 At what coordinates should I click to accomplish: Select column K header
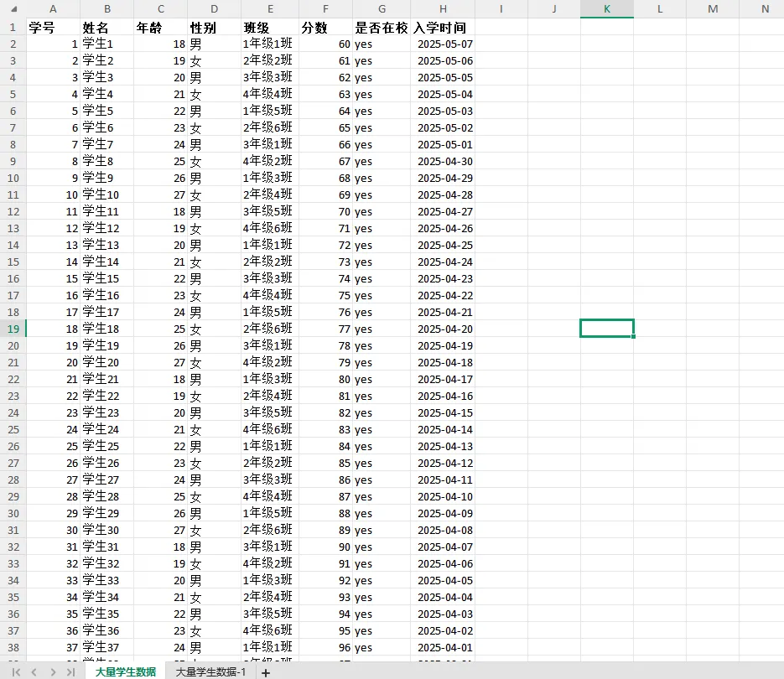[x=607, y=8]
